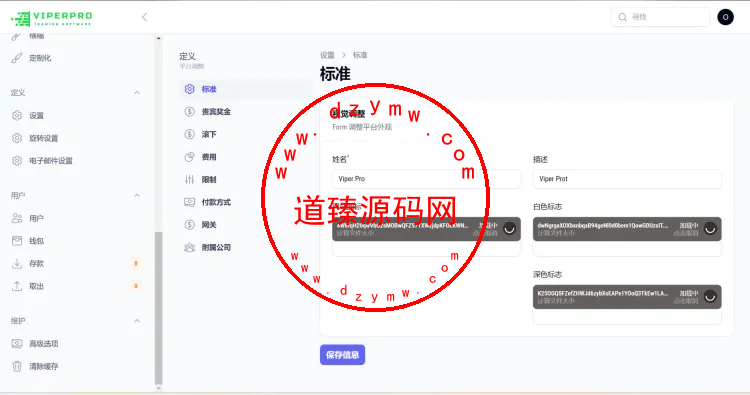The height and width of the screenshot is (395, 750).
Task: Click the 高级选项 icon
Action: click(17, 343)
